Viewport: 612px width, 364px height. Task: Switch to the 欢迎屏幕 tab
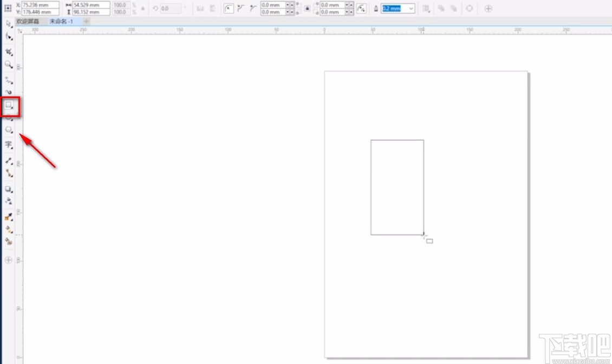point(28,21)
